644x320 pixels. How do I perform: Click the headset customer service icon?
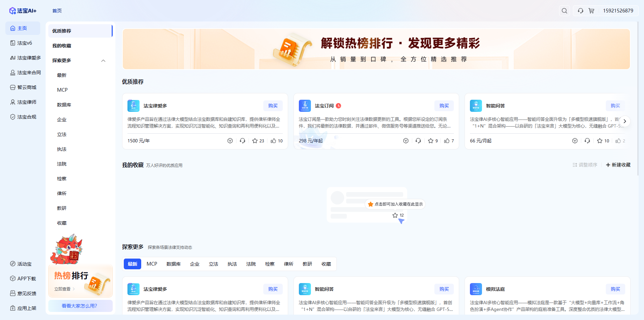[x=580, y=10]
